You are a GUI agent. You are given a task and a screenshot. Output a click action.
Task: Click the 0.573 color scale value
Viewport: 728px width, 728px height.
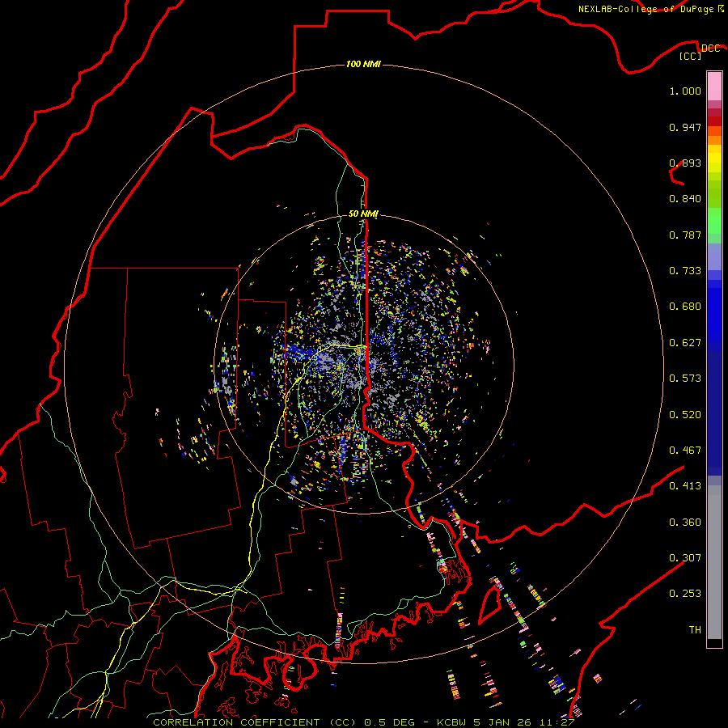tap(685, 379)
